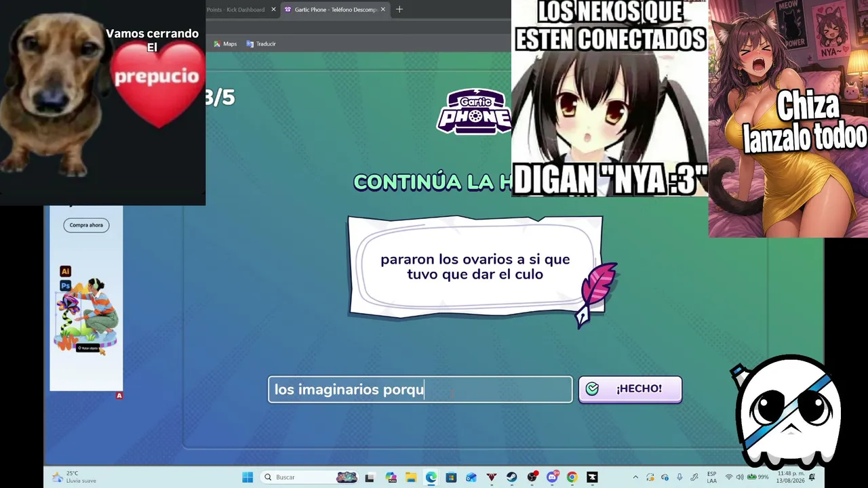Click the CONTINÚA LA H heading
Screen dimensions: 868x488
pyautogui.click(x=433, y=182)
